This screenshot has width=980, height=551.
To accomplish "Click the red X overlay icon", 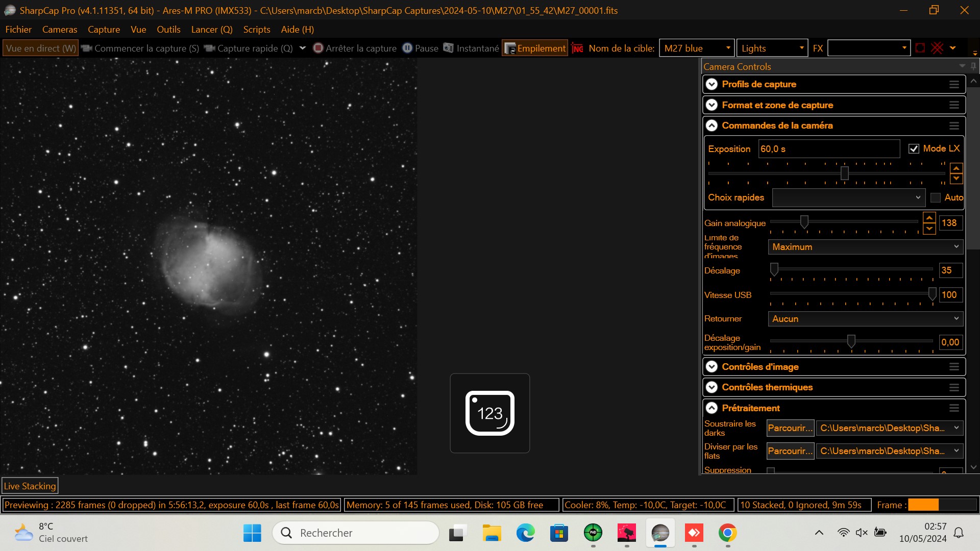I will click(937, 47).
